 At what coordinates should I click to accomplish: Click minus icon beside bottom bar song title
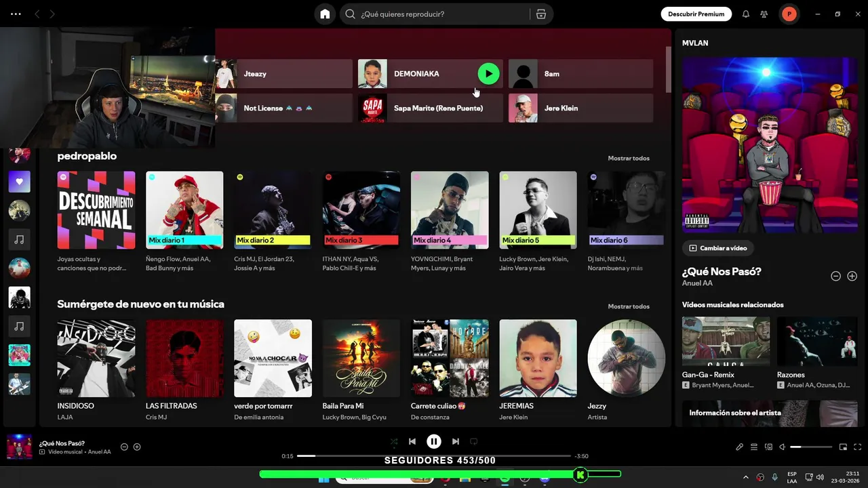124,447
